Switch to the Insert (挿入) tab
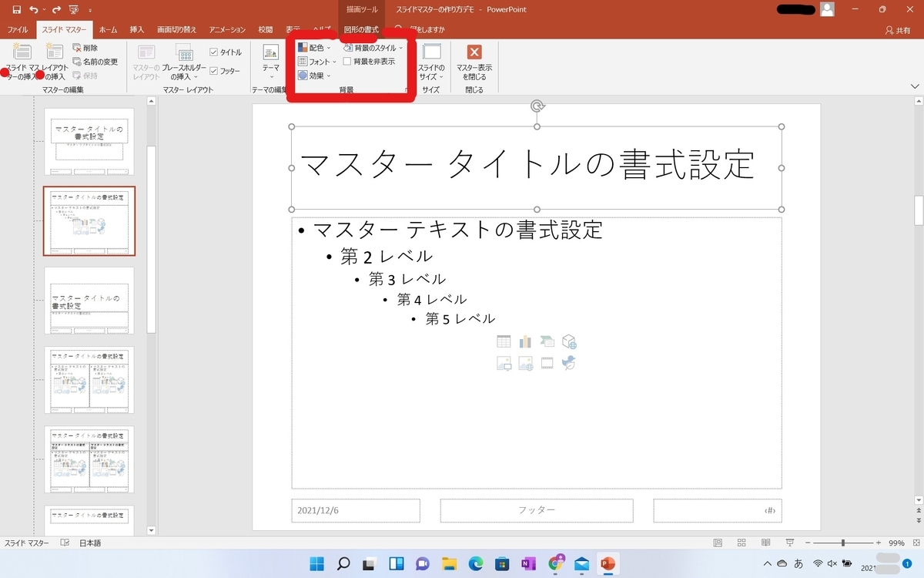 (x=137, y=29)
